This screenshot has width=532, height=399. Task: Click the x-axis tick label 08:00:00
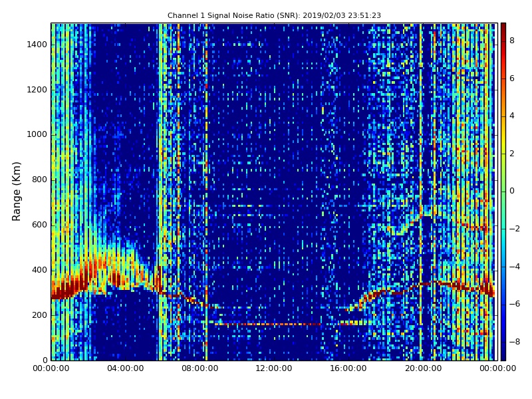[x=200, y=368]
